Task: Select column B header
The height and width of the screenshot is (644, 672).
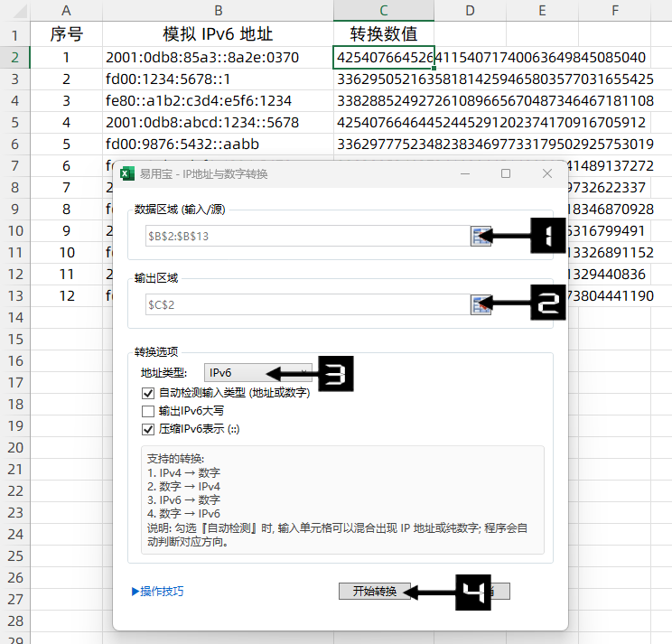Action: click(x=218, y=11)
